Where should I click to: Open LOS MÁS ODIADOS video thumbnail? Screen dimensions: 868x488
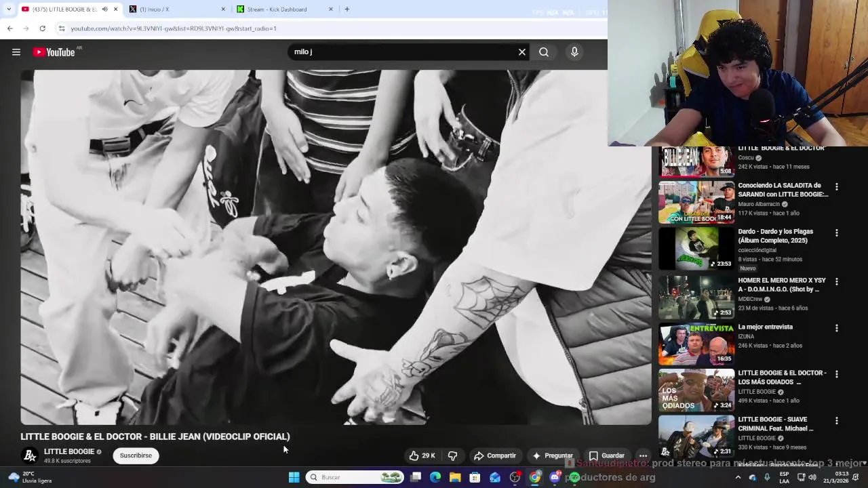[696, 390]
